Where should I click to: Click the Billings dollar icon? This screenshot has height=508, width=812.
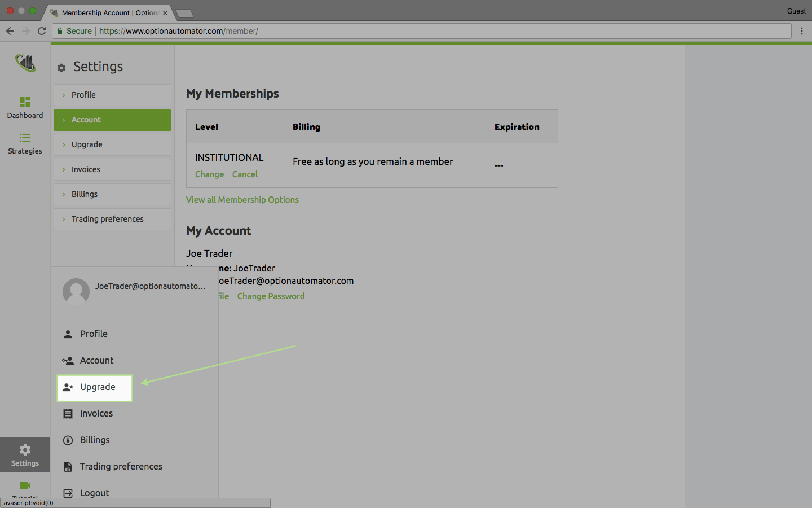point(68,440)
